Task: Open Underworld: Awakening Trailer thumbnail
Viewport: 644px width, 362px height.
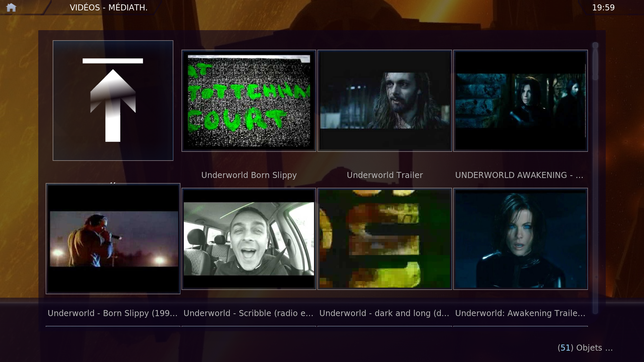Action: [x=521, y=239]
